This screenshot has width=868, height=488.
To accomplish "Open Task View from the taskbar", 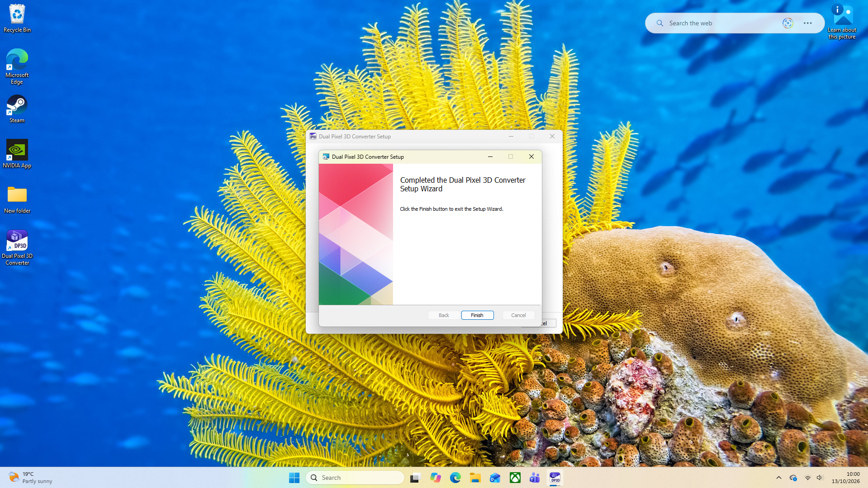I will click(x=415, y=478).
